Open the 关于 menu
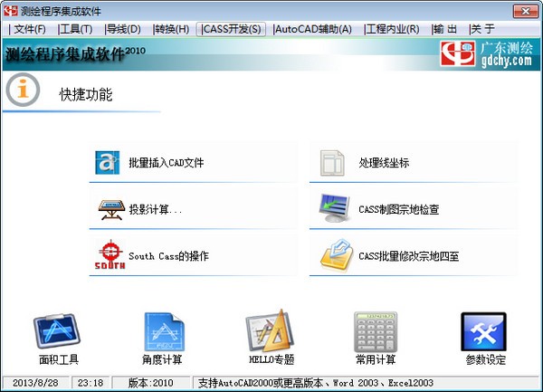Viewport: 543px width, 392px height. pos(482,29)
